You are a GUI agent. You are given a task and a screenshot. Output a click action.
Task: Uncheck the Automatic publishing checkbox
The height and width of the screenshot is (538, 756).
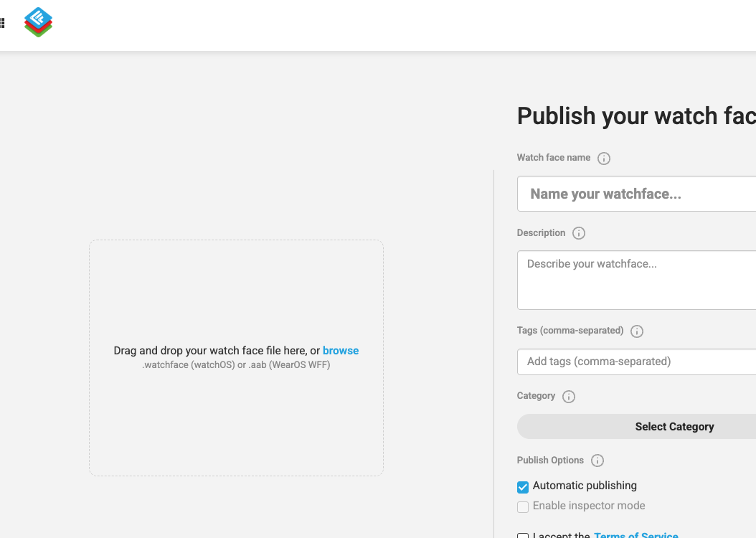point(523,487)
